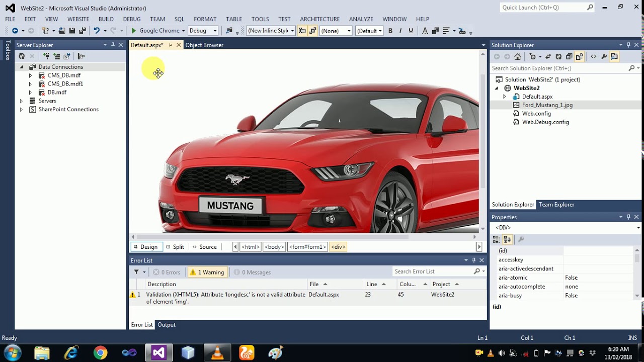Viewport: 644px width, 362px height.
Task: Open the BUILD menu
Action: 106,19
